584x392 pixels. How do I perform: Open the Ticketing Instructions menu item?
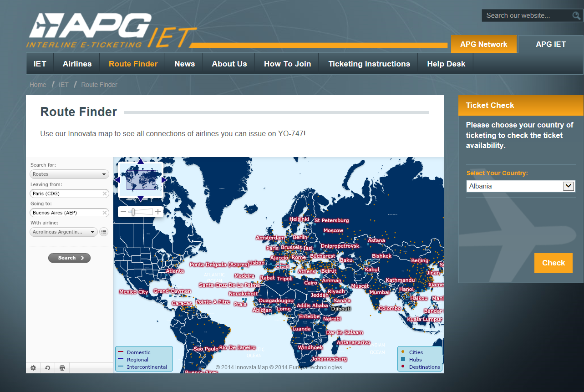pos(369,64)
